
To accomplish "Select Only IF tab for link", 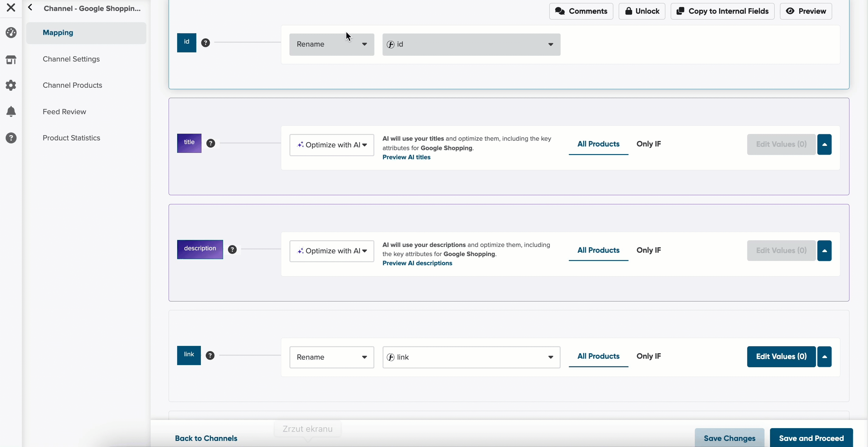I will (x=649, y=356).
